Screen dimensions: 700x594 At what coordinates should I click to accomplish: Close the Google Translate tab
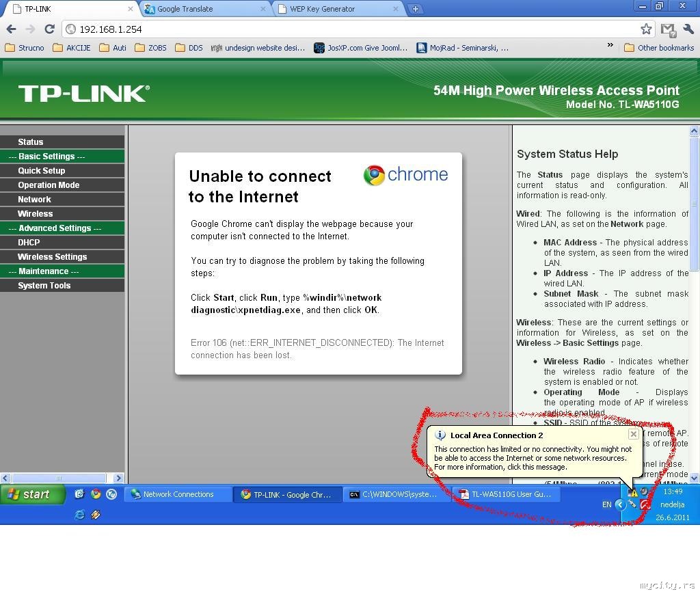pos(263,8)
